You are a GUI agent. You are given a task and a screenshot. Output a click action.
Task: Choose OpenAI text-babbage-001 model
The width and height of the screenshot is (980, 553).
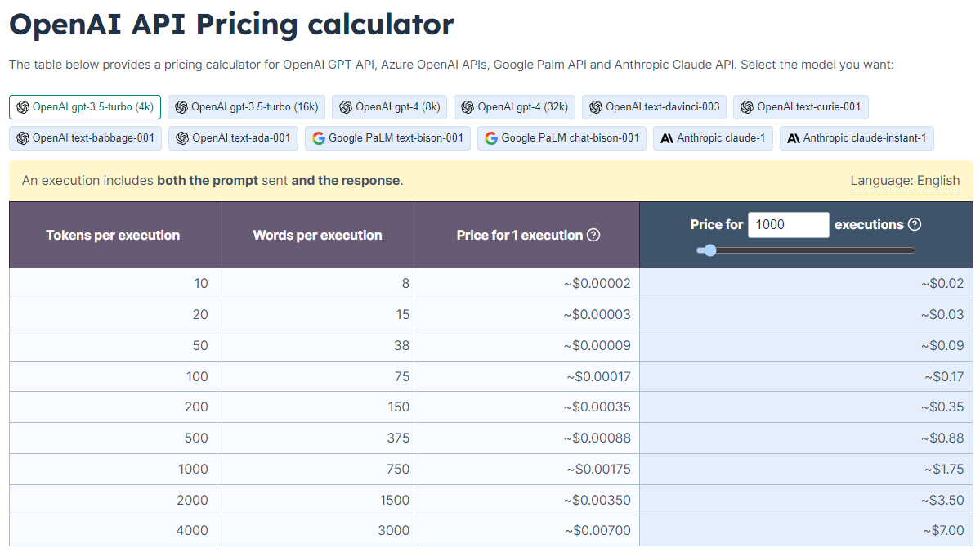pyautogui.click(x=86, y=138)
